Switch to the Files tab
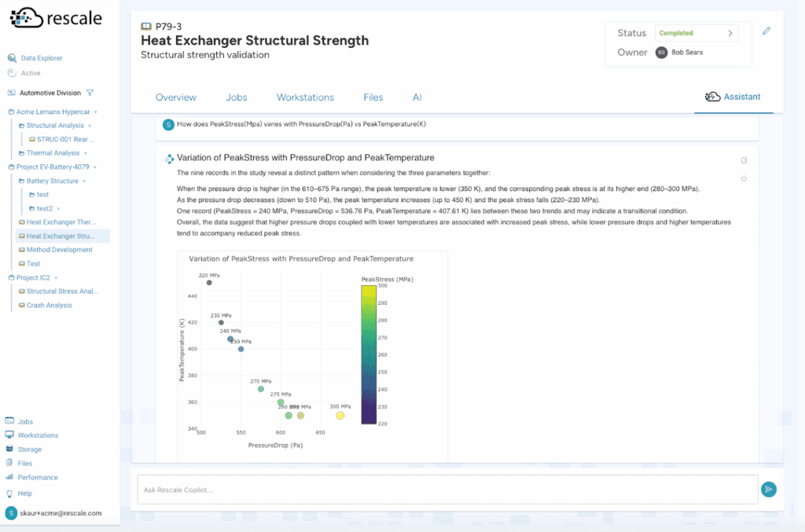This screenshot has width=805, height=532. click(373, 97)
